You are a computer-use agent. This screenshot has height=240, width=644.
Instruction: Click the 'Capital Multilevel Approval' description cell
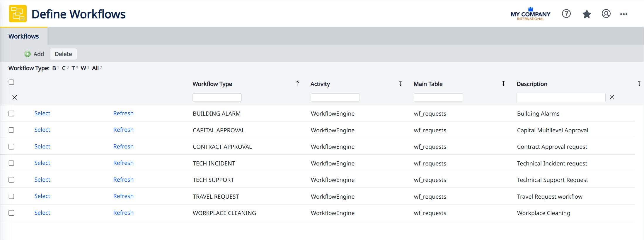553,130
